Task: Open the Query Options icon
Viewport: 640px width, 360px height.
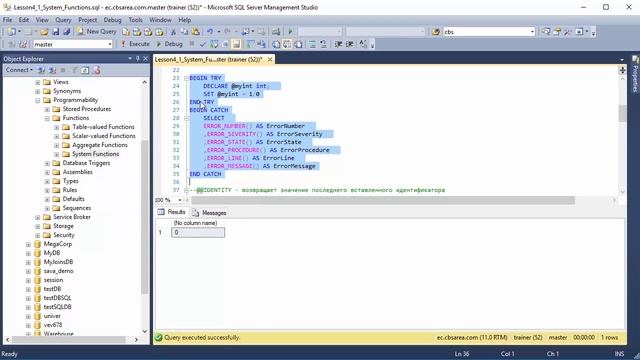Action: coord(225,44)
